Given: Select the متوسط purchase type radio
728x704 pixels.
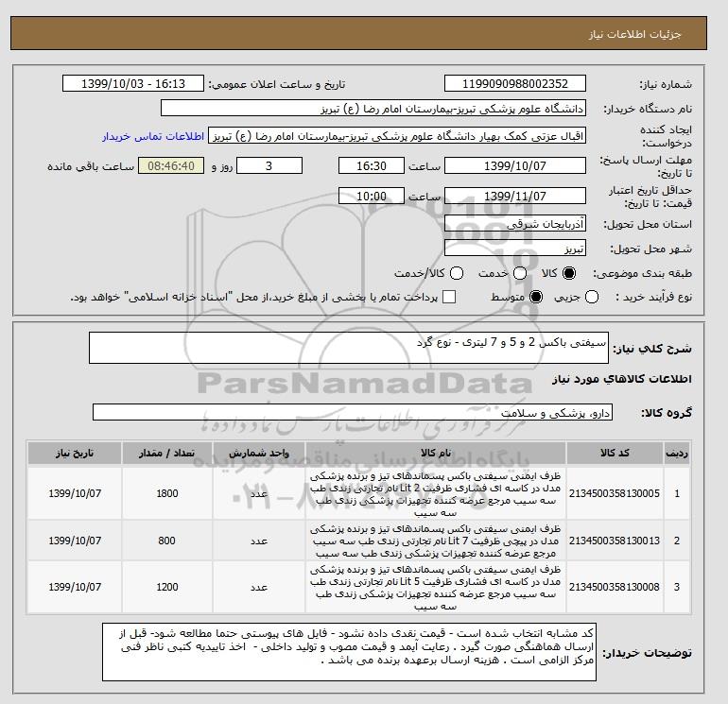Looking at the screenshot, I should tap(536, 297).
